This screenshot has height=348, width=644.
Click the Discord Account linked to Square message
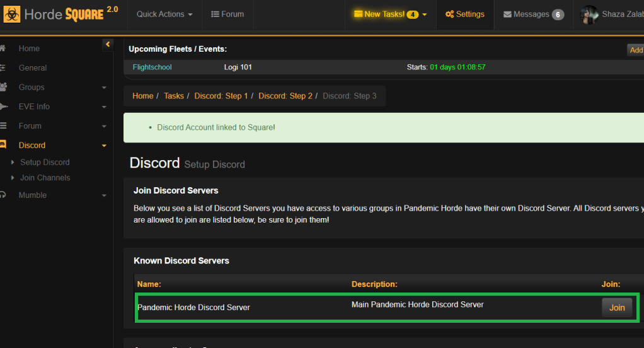click(x=216, y=127)
